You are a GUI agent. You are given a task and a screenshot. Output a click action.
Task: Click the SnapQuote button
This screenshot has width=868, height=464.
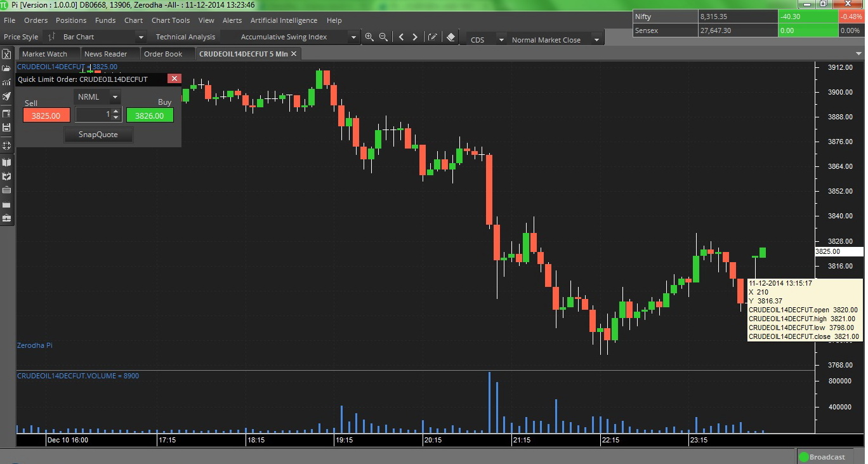98,135
